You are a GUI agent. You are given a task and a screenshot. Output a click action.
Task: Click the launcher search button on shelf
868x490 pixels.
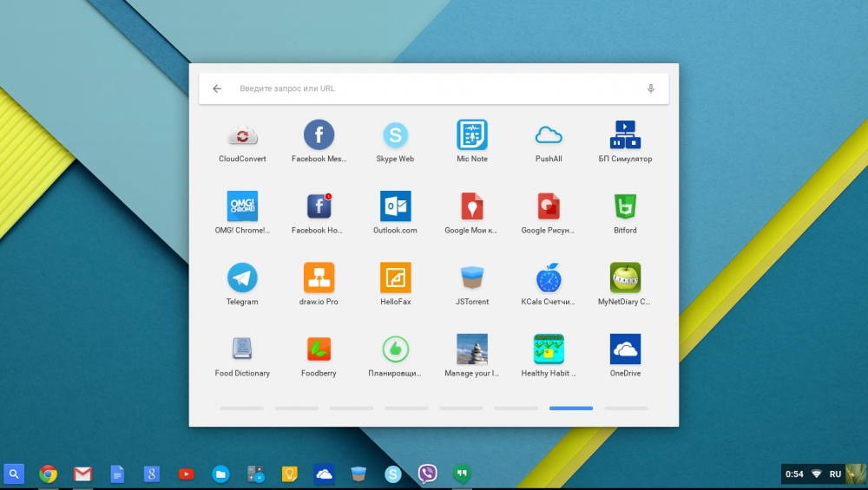(x=14, y=474)
